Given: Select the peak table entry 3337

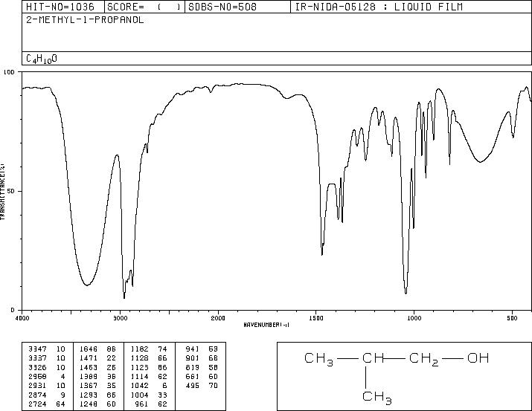Looking at the screenshot, I should point(38,358).
